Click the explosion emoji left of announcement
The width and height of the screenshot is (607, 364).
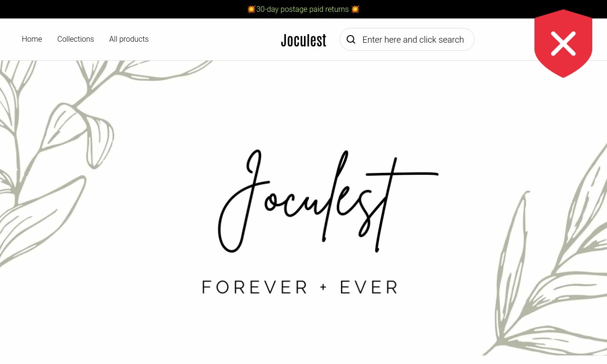[x=251, y=9]
